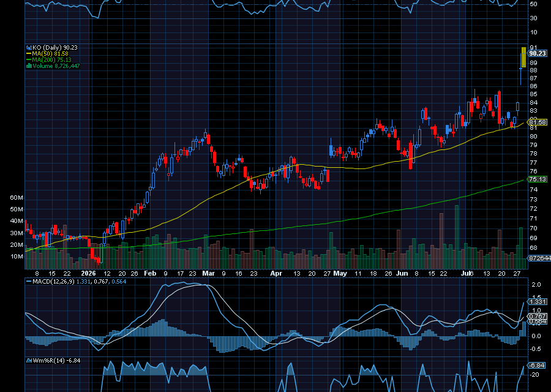Image resolution: width=551 pixels, height=392 pixels.
Task: Click the volume value tag on right axis
Action: click(x=540, y=258)
